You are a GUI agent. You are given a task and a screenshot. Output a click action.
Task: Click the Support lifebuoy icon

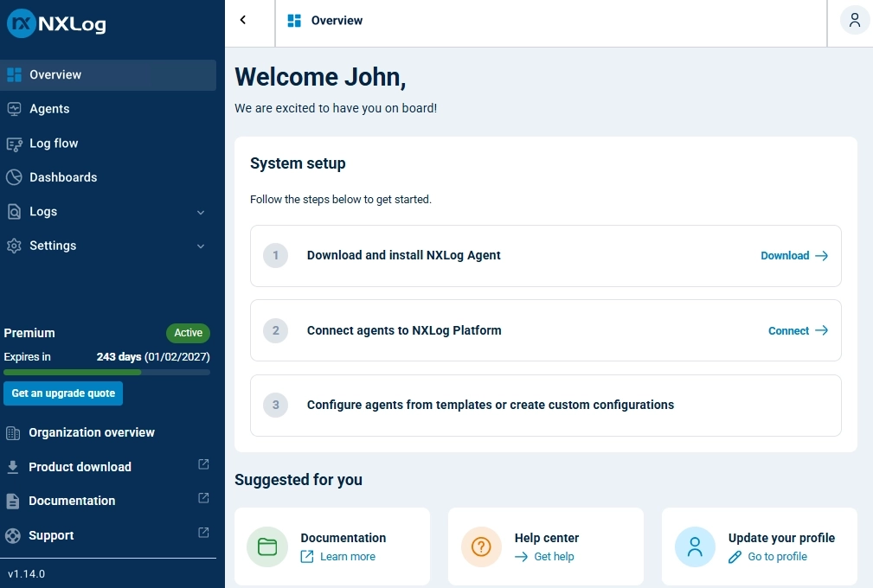tap(13, 536)
